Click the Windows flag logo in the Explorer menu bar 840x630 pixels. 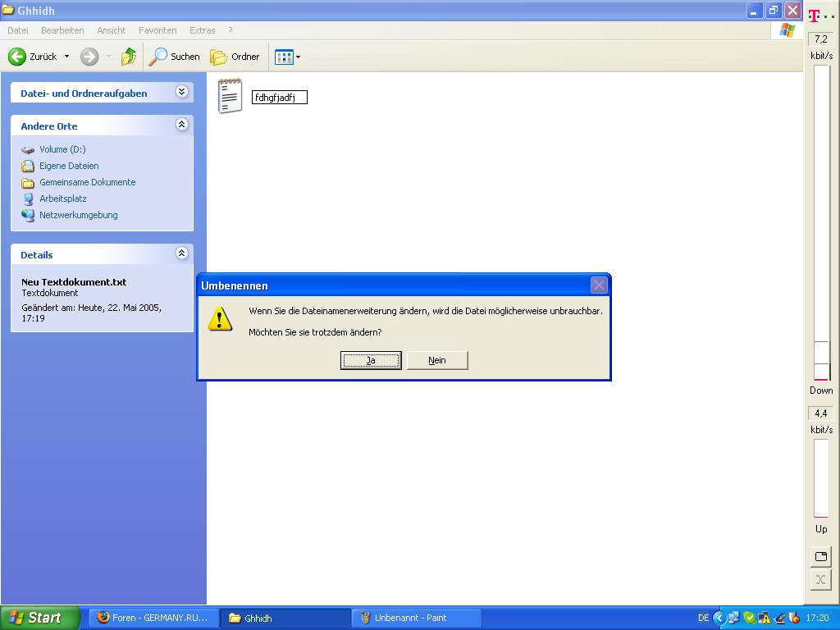coord(787,30)
